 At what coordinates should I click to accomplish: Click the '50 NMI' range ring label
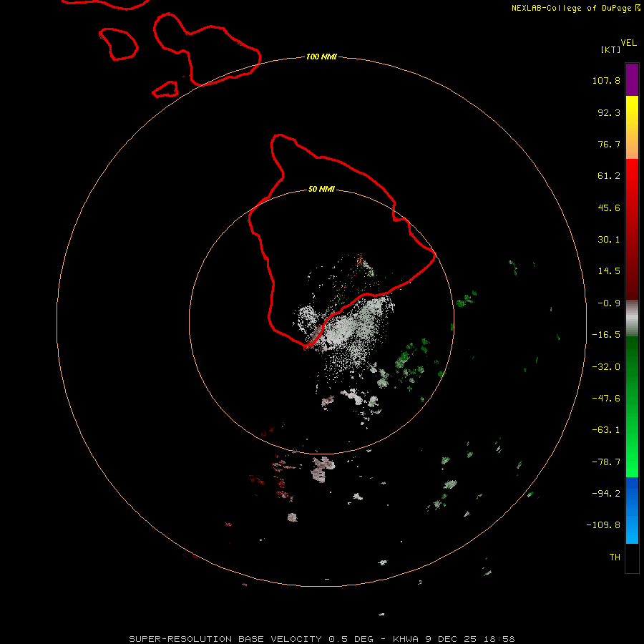(321, 189)
